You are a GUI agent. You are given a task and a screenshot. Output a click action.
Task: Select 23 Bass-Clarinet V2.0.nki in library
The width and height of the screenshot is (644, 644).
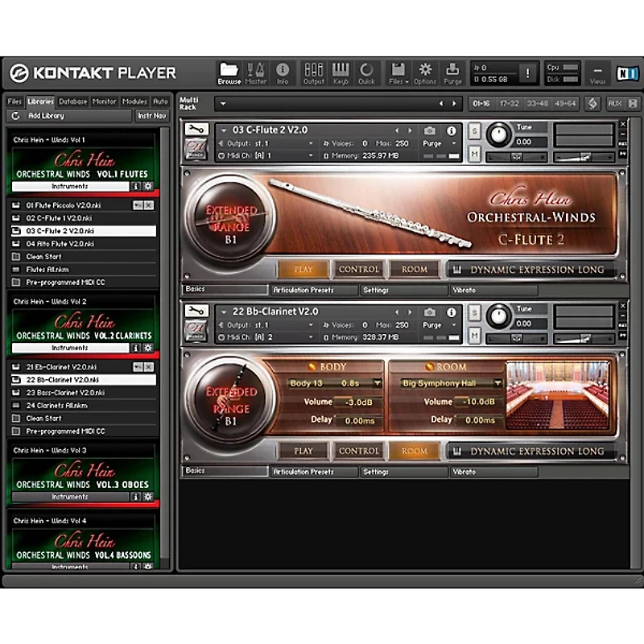tap(84, 393)
